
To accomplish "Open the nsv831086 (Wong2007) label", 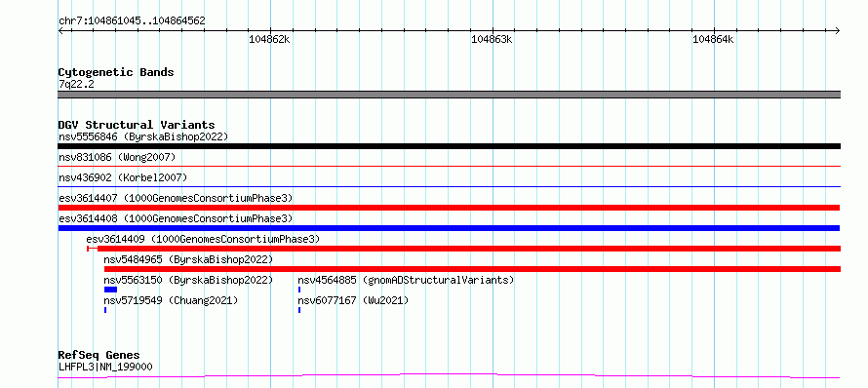I will [x=117, y=157].
